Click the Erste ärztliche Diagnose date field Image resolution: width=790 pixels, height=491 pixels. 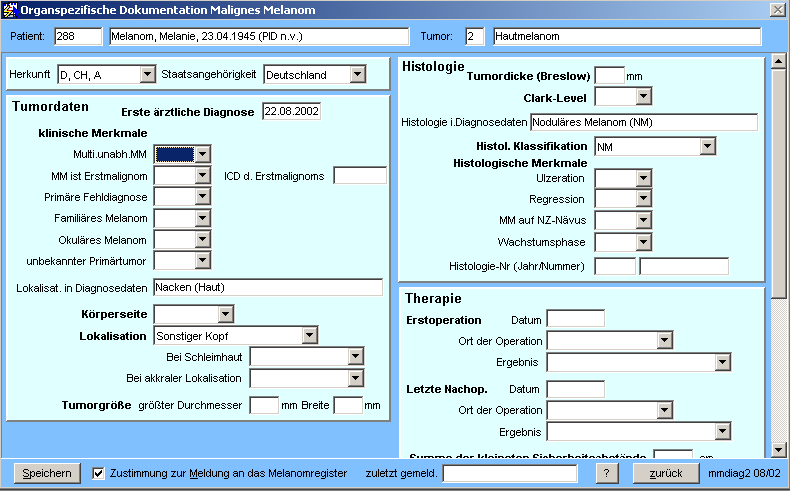[291, 111]
